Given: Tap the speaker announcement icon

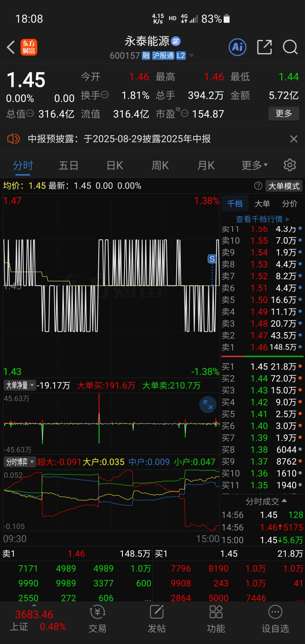Looking at the screenshot, I should tap(14, 139).
